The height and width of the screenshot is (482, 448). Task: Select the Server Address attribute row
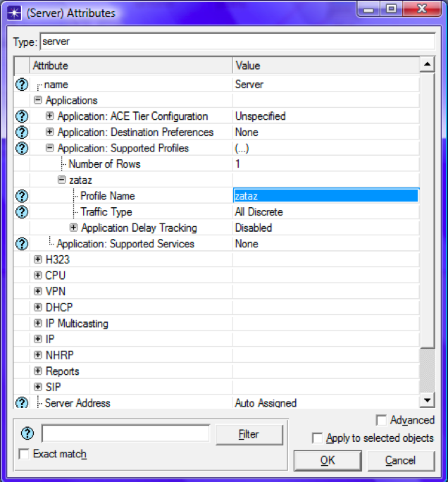pyautogui.click(x=77, y=402)
